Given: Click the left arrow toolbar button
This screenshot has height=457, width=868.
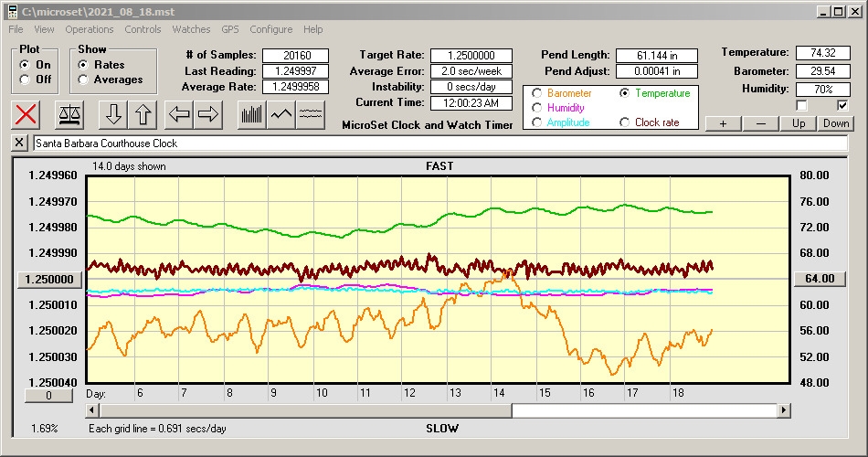Looking at the screenshot, I should click(179, 114).
